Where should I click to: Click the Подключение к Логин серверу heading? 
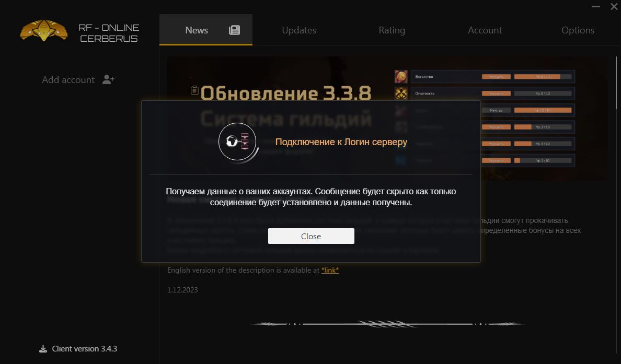click(x=341, y=142)
